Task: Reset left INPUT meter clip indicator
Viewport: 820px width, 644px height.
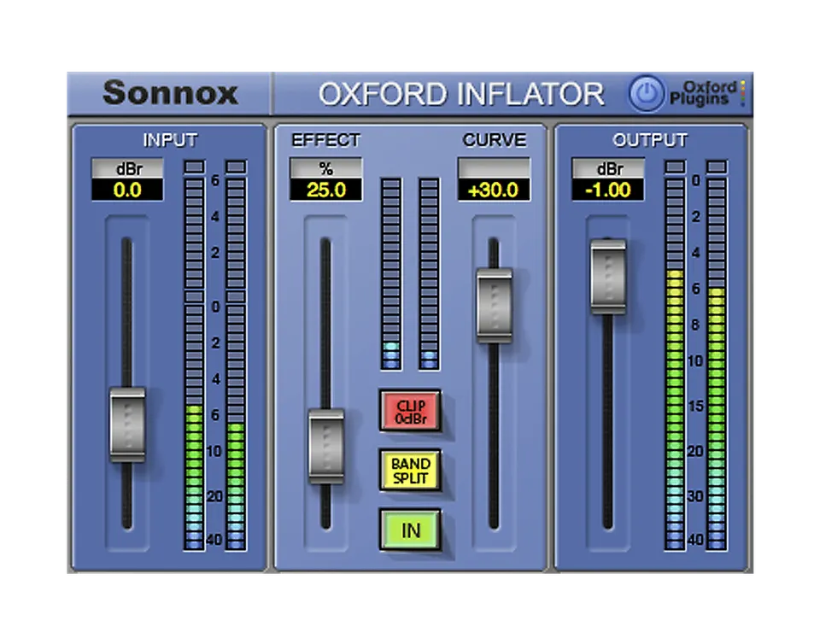Action: [194, 167]
